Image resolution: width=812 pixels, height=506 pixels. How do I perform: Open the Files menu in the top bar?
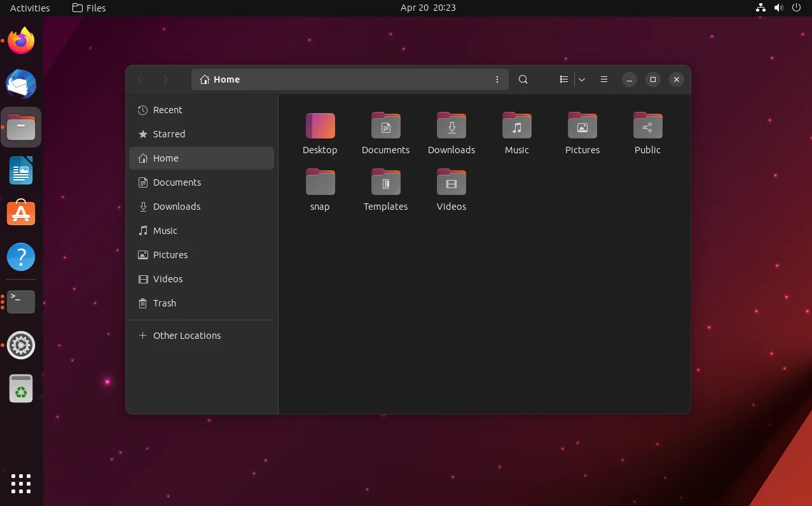[88, 8]
